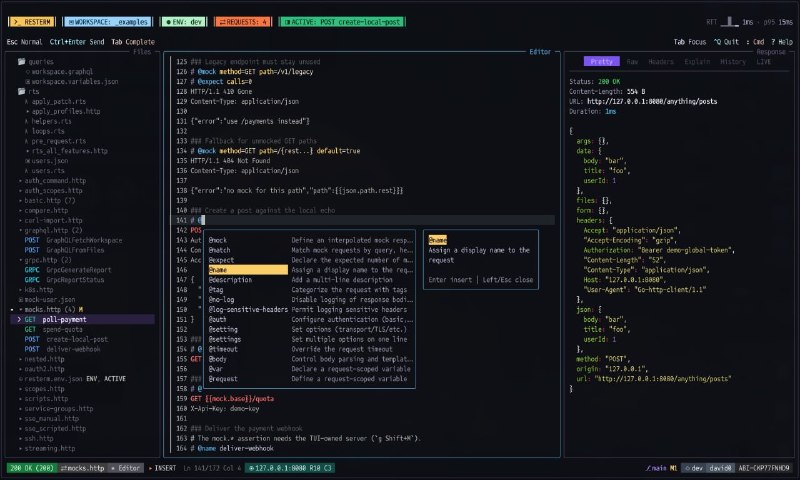Select POST GraphQLFromFiles request

coord(64,250)
